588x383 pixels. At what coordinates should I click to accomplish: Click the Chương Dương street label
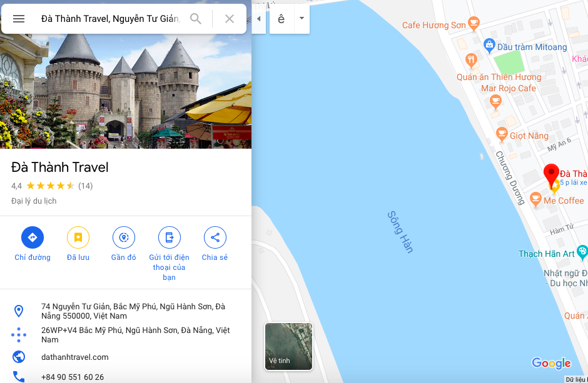[510, 178]
